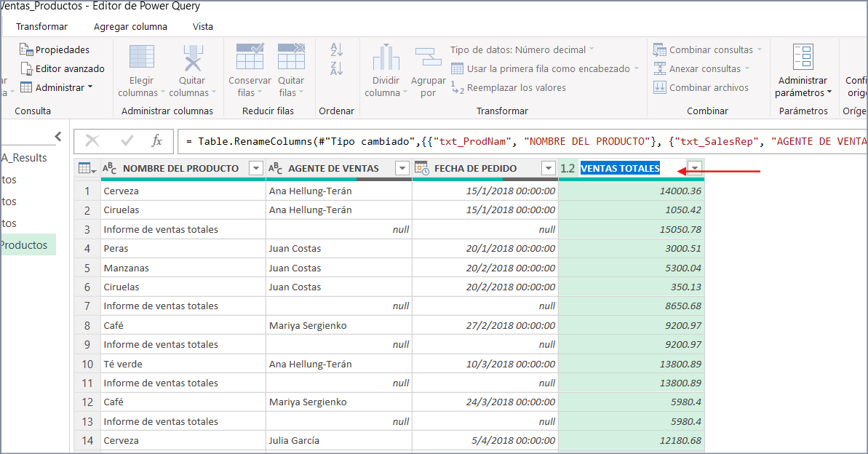Click Combinar archivos

[701, 87]
